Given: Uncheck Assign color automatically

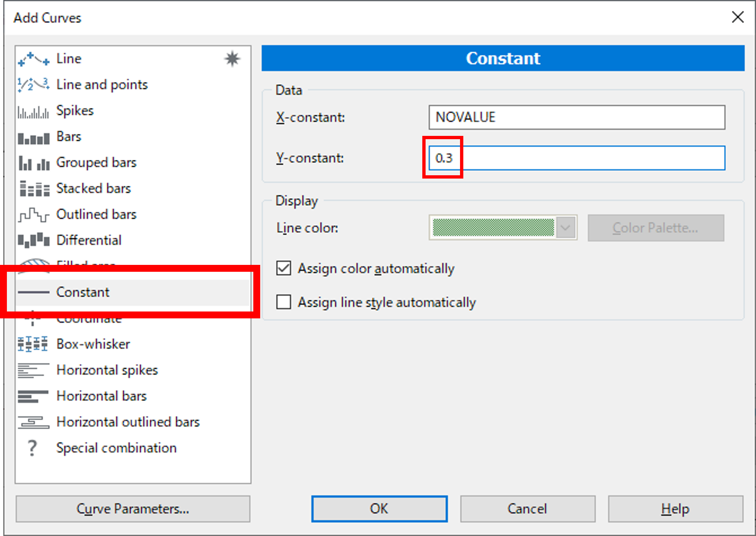Looking at the screenshot, I should pyautogui.click(x=284, y=268).
